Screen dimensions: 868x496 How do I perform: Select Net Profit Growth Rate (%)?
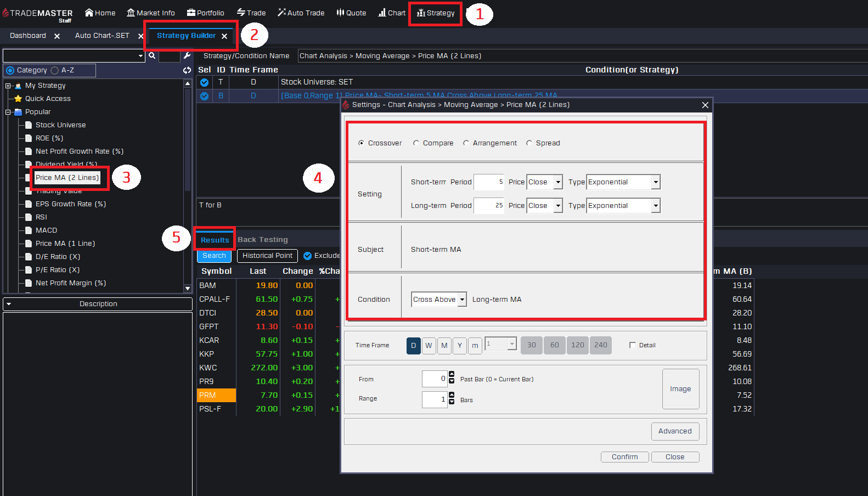coord(80,151)
